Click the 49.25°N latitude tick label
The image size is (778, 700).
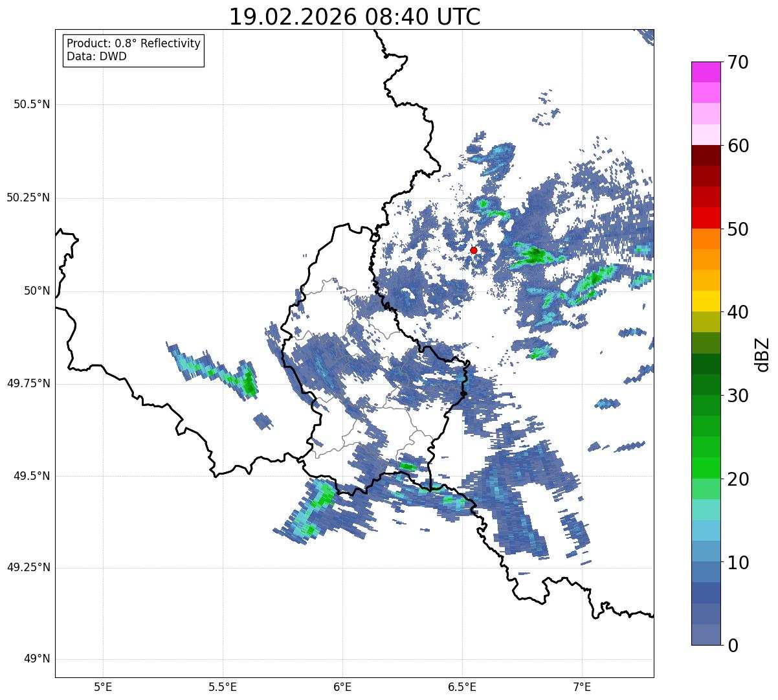[x=28, y=568]
